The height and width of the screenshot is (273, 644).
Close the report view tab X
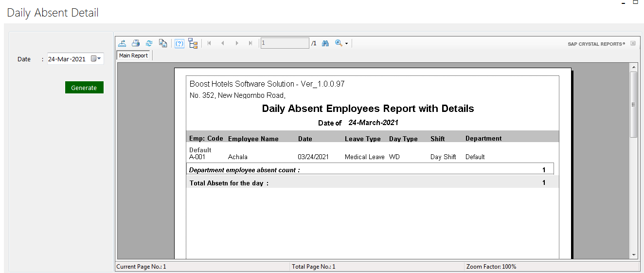(x=633, y=43)
